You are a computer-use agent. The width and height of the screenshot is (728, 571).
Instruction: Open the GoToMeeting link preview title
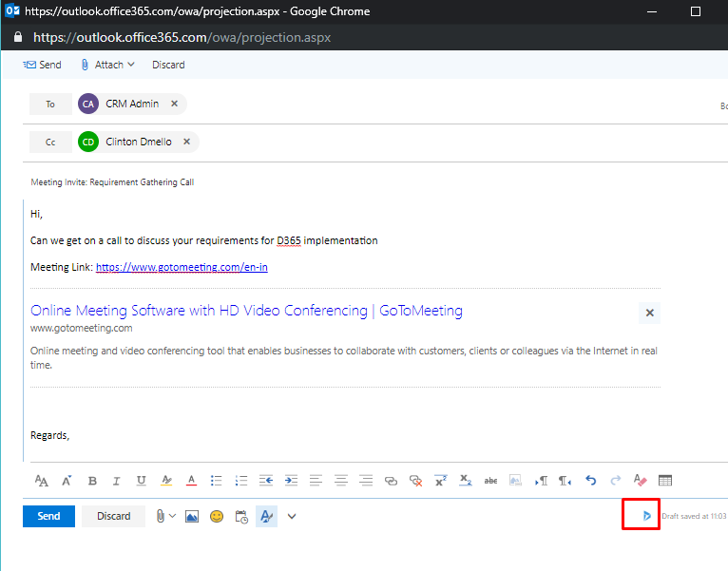click(246, 310)
